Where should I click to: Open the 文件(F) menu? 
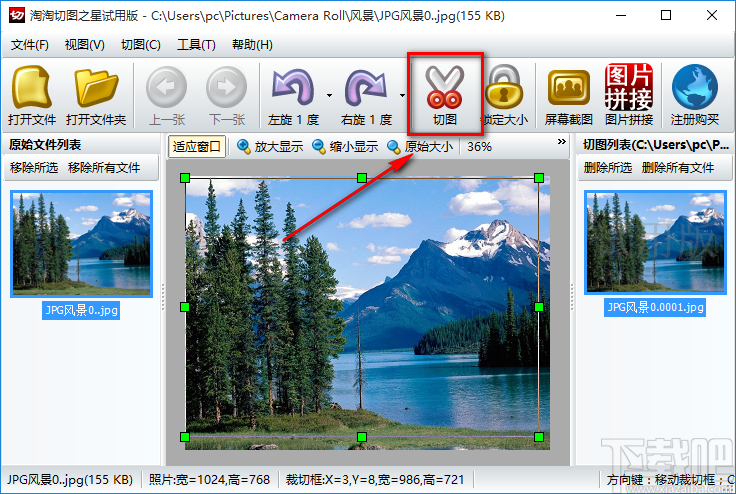tap(30, 45)
